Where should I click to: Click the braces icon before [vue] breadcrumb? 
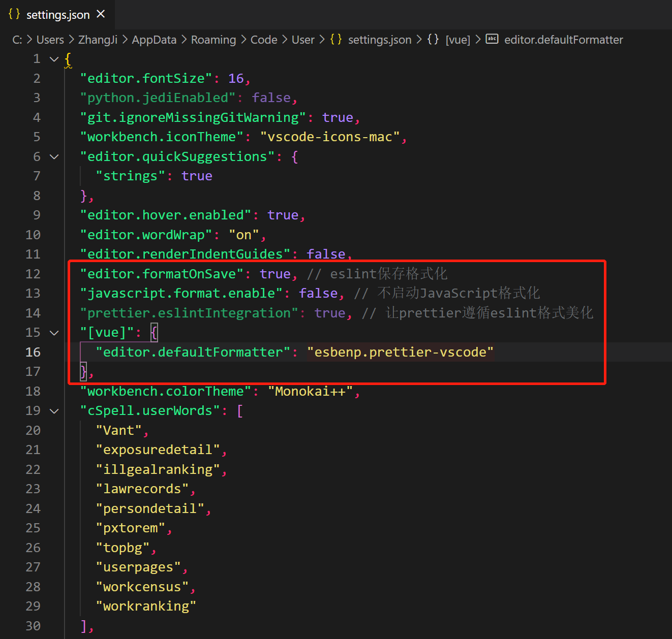click(x=433, y=39)
